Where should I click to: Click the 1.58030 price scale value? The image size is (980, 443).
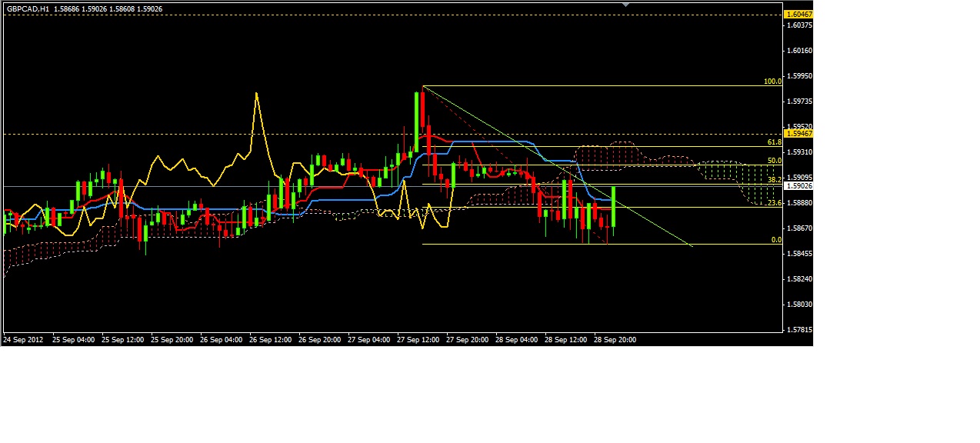point(801,305)
